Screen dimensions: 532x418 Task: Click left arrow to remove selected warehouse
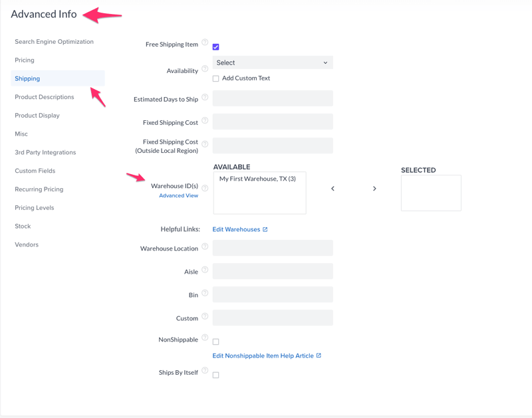coord(332,189)
